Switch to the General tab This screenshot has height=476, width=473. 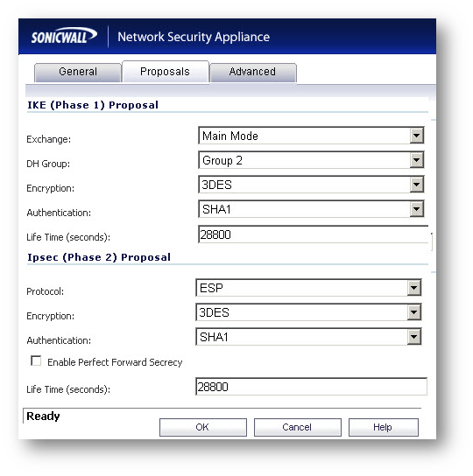click(x=78, y=73)
